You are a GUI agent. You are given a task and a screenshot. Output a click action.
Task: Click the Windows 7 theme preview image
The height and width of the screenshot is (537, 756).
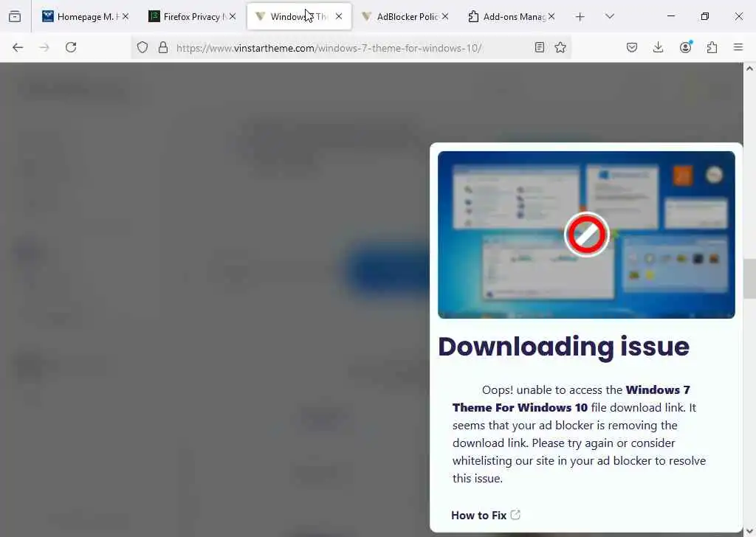click(586, 235)
